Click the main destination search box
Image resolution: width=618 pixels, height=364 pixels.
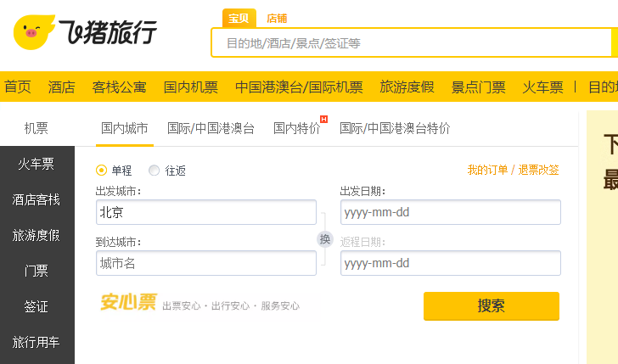pos(412,43)
